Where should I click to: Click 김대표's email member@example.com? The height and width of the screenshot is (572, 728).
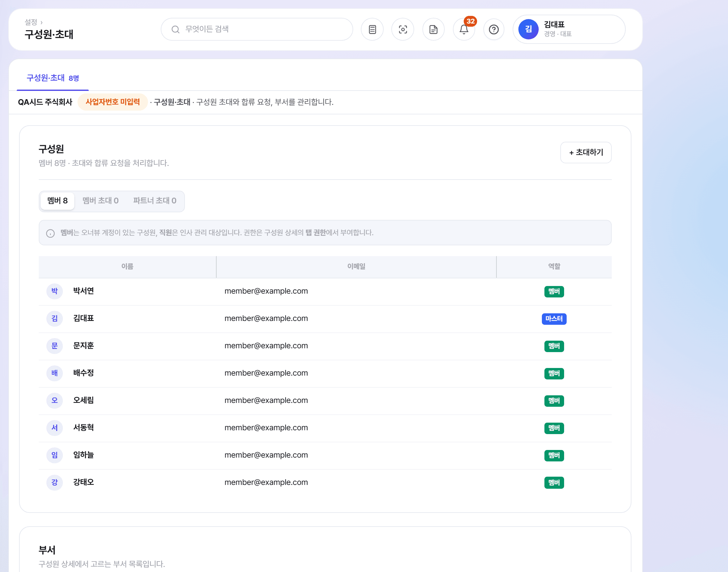coord(266,318)
